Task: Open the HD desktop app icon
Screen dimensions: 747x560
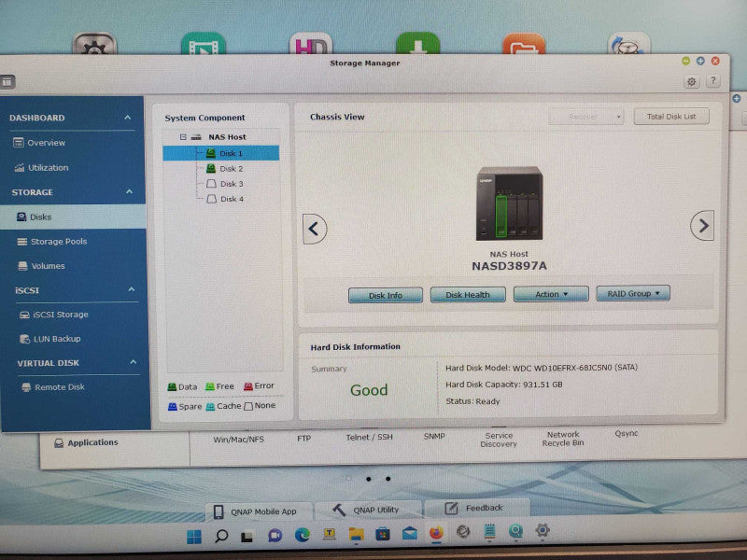Action: point(311,43)
